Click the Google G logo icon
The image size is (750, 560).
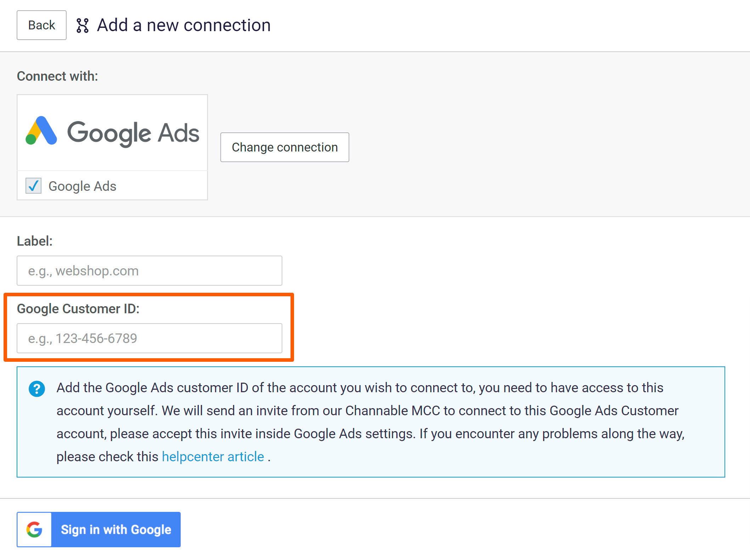34,529
